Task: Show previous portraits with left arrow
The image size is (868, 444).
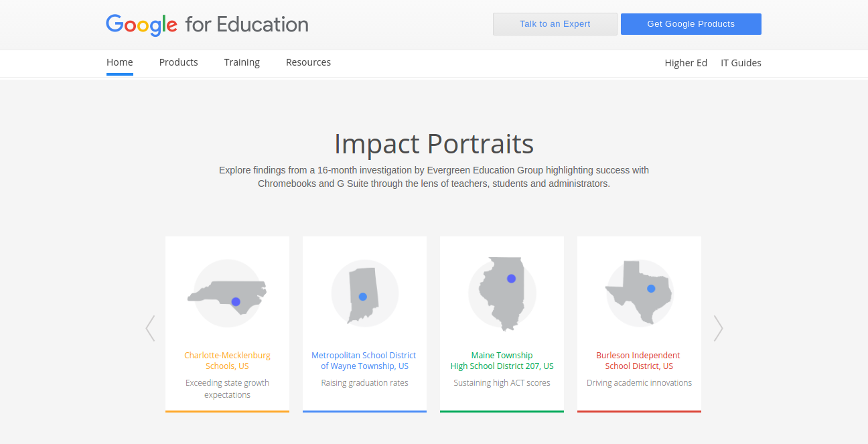Action: tap(150, 328)
